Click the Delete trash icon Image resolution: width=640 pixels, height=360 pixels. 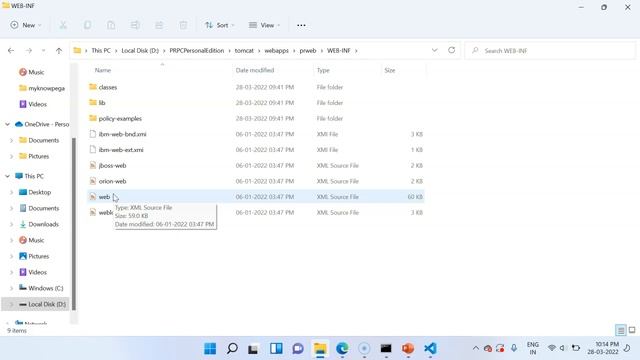pyautogui.click(x=183, y=25)
